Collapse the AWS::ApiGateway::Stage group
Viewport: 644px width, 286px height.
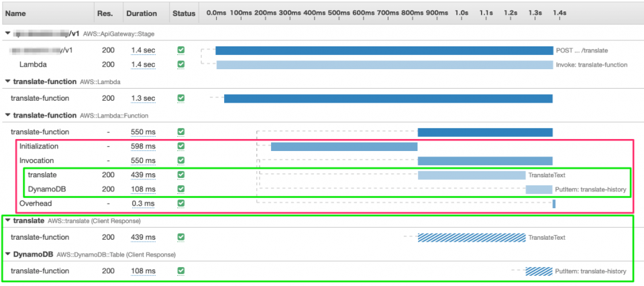tap(7, 33)
